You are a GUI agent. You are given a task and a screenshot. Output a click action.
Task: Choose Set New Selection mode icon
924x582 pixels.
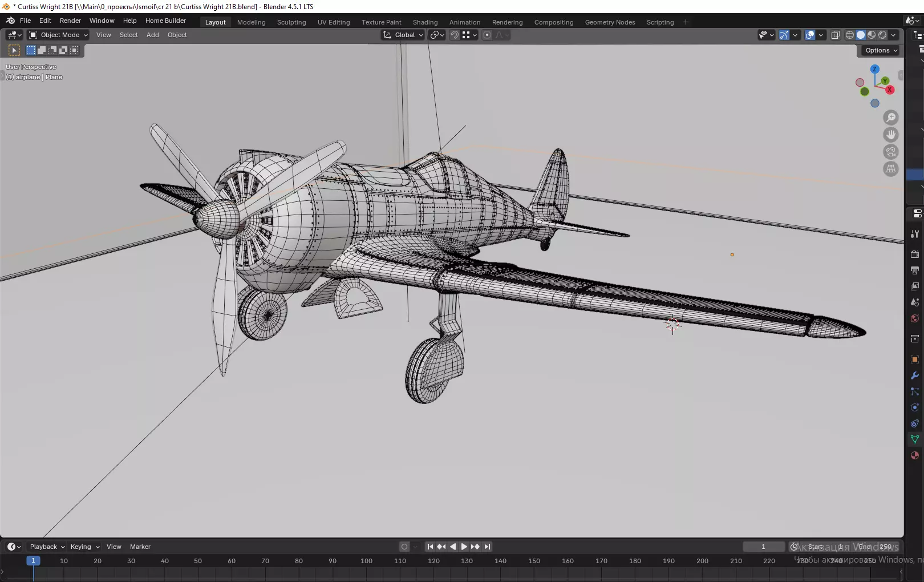click(31, 50)
